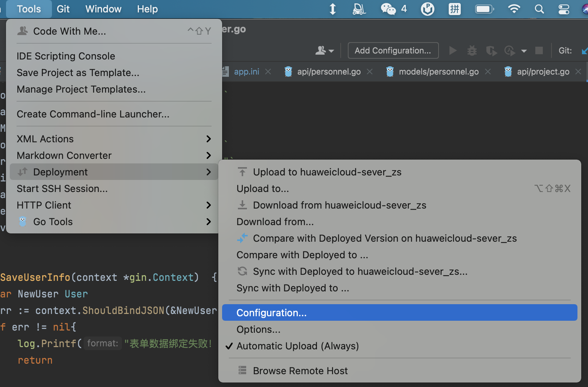Choose Compare with Deployed to ...
This screenshot has height=387, width=588.
(x=399, y=255)
